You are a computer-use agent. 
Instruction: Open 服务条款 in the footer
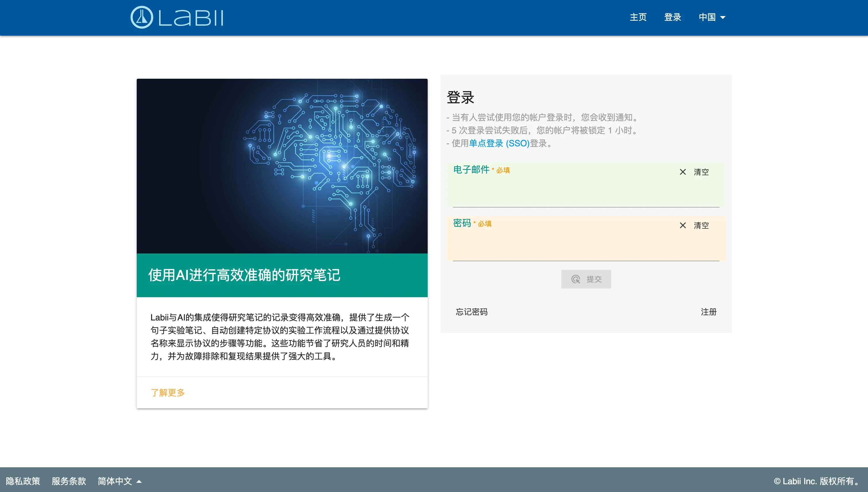pyautogui.click(x=69, y=481)
